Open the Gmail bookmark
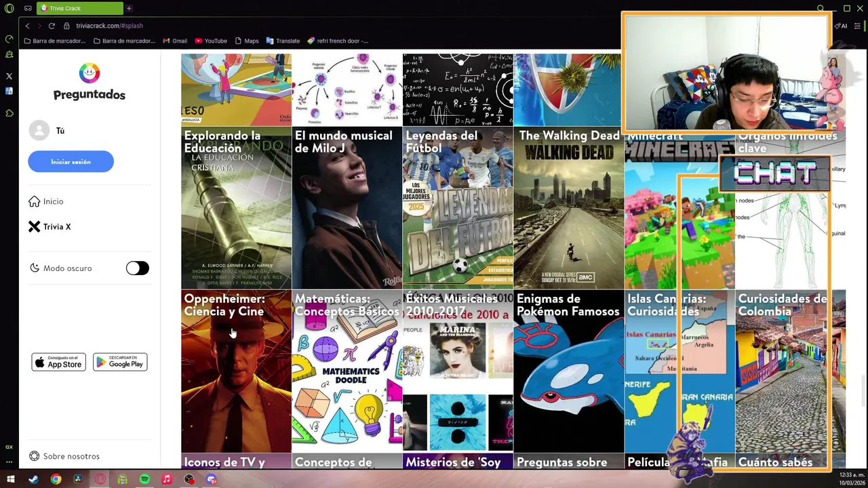 (175, 41)
